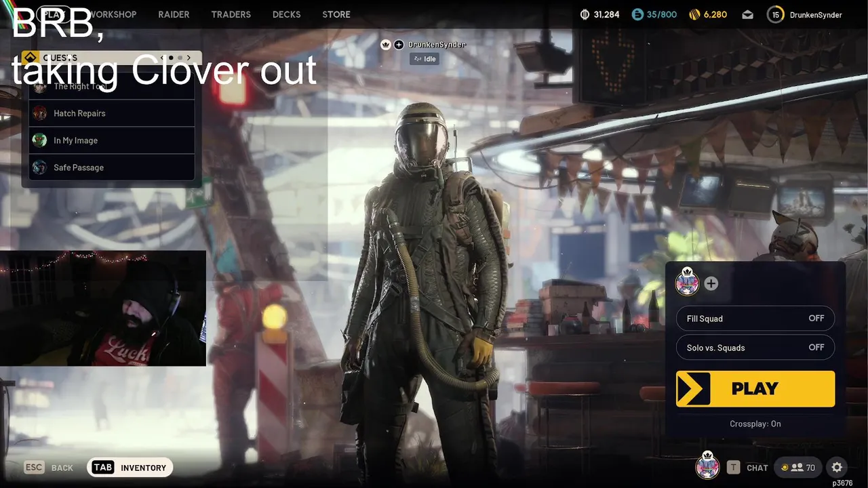Image resolution: width=868 pixels, height=488 pixels.
Task: Click the yellow PLAY button
Action: coord(755,389)
